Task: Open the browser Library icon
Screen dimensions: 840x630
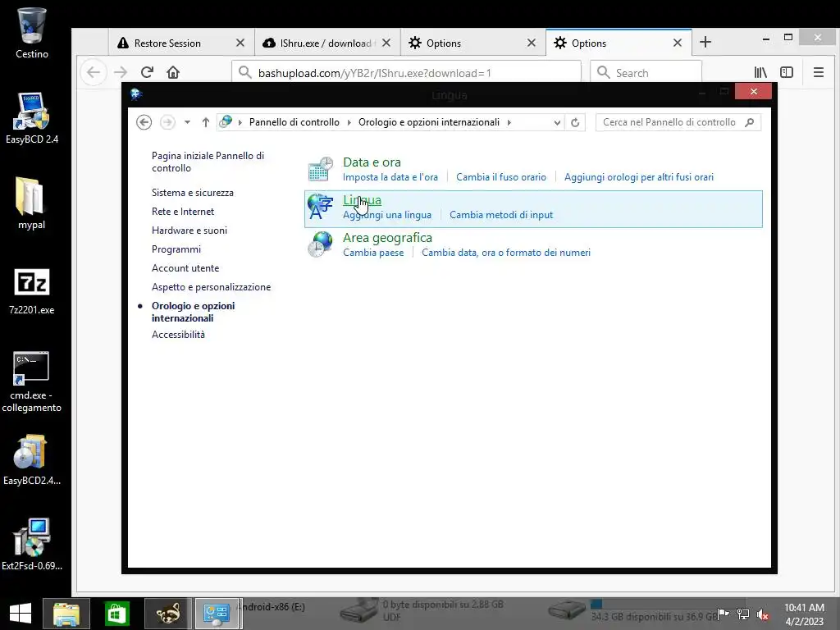Action: tap(760, 72)
